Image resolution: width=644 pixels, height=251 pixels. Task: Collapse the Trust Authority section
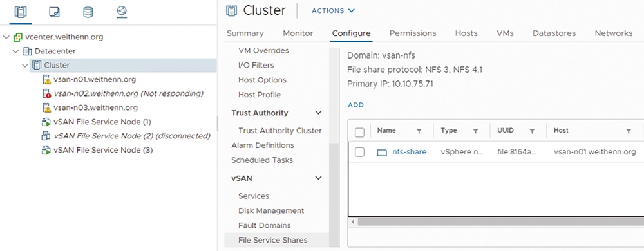point(318,113)
